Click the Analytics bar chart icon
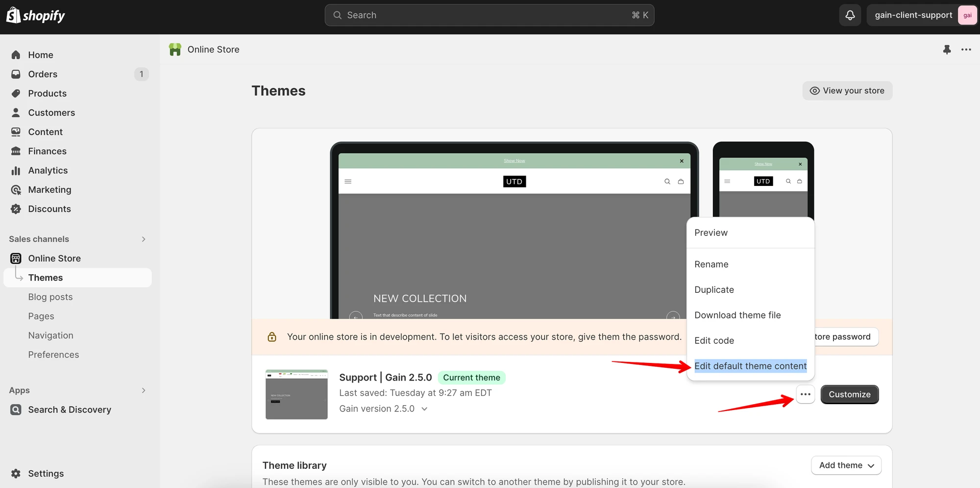This screenshot has width=980, height=488. [x=16, y=170]
